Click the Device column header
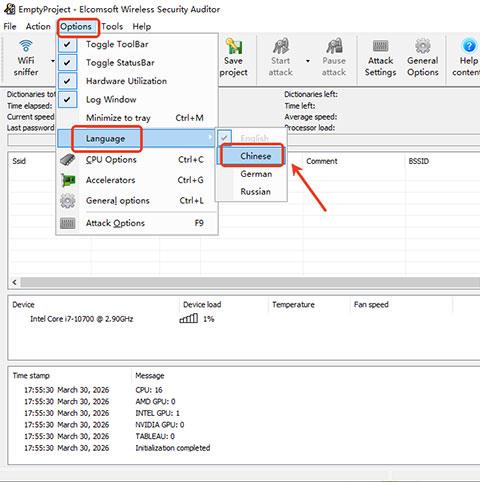The width and height of the screenshot is (480, 482). (23, 305)
